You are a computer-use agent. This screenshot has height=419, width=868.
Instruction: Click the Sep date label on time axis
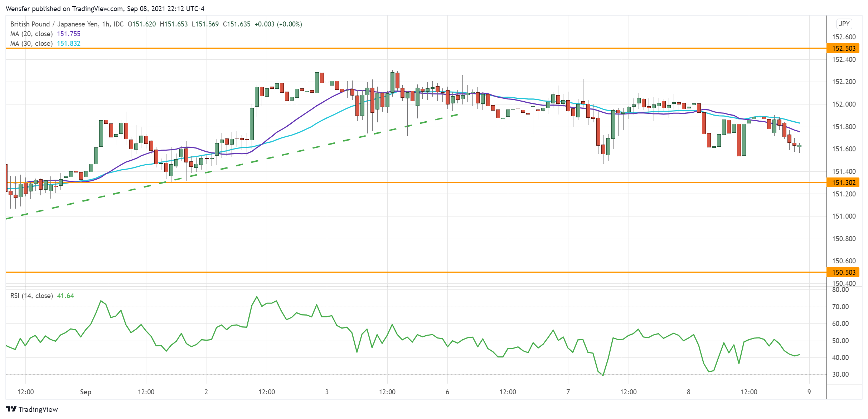pos(86,392)
